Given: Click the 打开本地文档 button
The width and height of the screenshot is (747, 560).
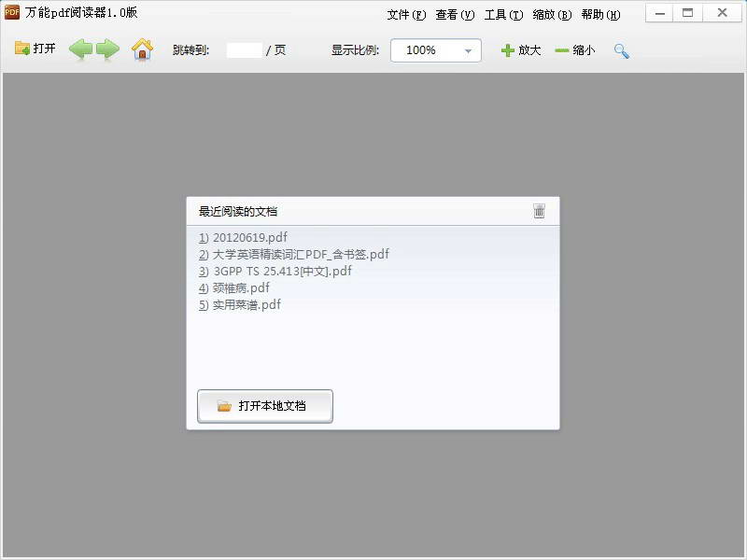Looking at the screenshot, I should pos(264,406).
